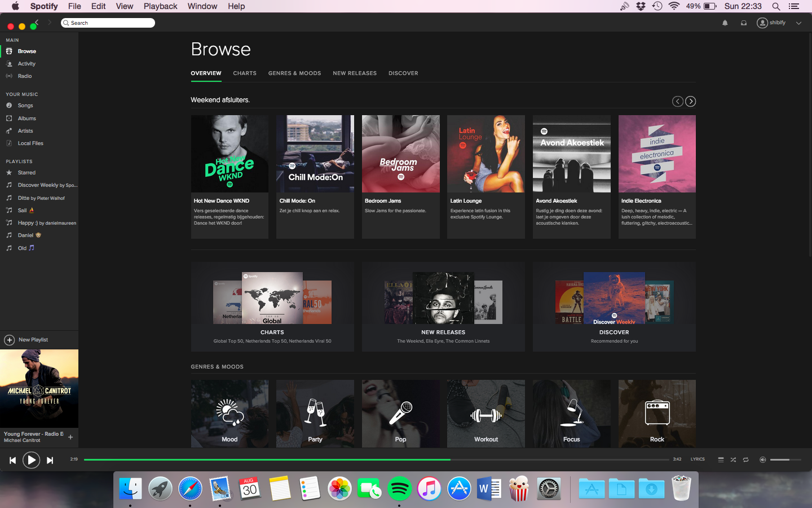This screenshot has width=812, height=508.
Task: Open the Chill Mode: On playlist cover
Action: (315, 154)
